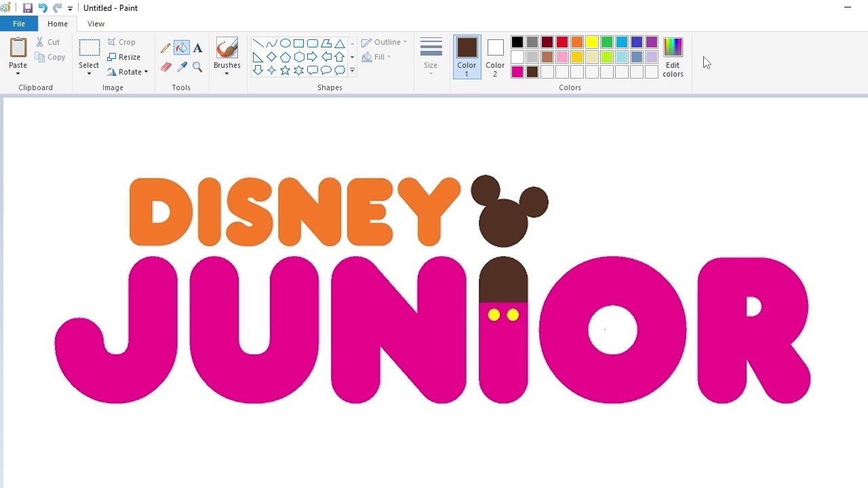Choose the Polygon shape
Screen dimensions: 868x488
[326, 43]
